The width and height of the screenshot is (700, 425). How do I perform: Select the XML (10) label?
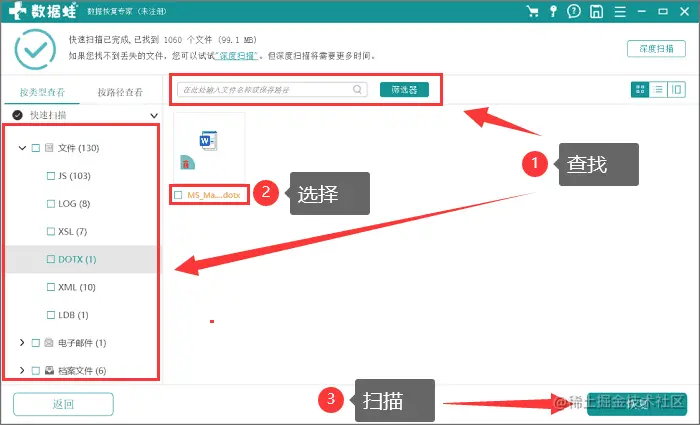click(x=77, y=287)
